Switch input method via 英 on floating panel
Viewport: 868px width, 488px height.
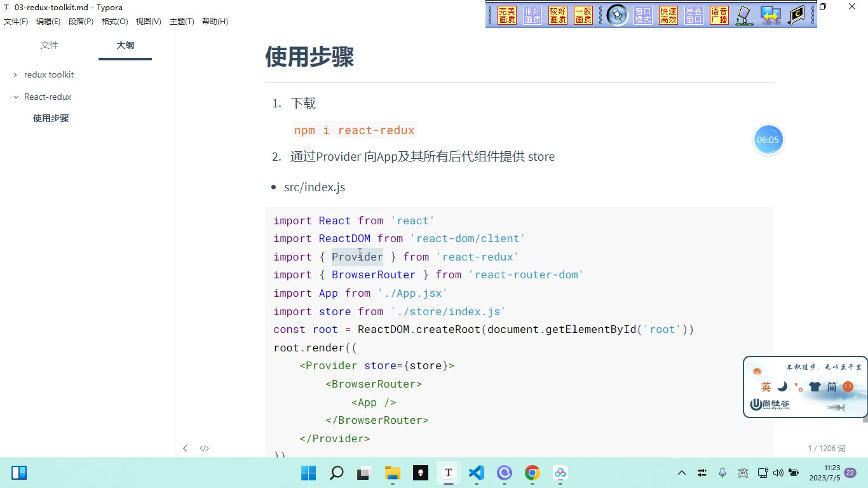click(x=766, y=387)
